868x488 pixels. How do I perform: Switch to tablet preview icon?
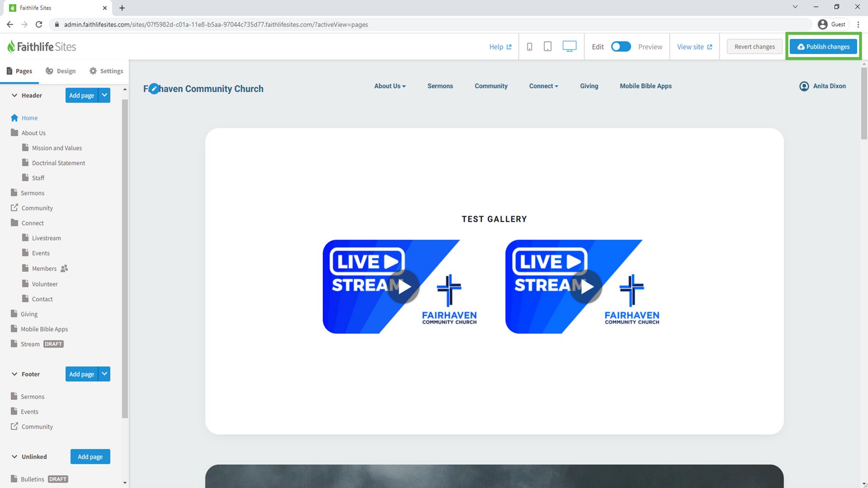tap(547, 47)
